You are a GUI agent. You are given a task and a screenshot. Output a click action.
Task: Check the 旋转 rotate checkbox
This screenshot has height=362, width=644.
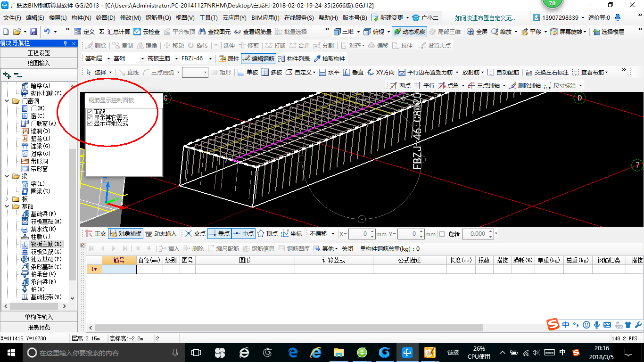[442, 234]
